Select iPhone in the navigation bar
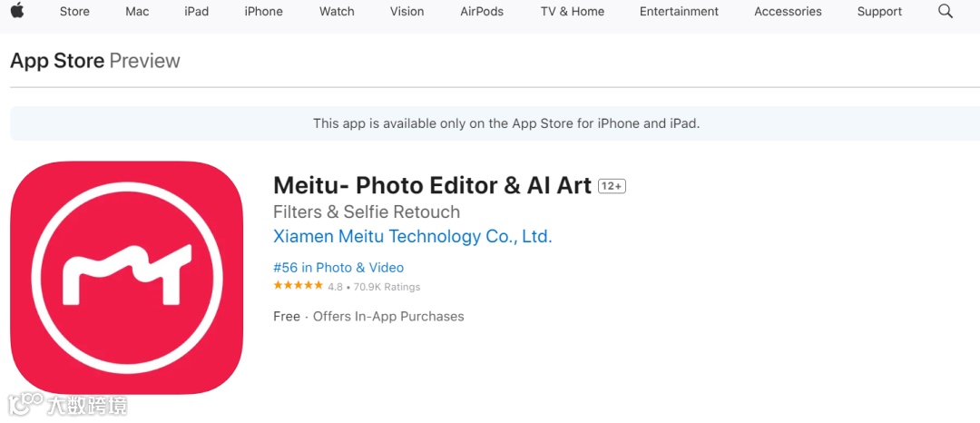Screen dimensions: 980x423 (263, 12)
